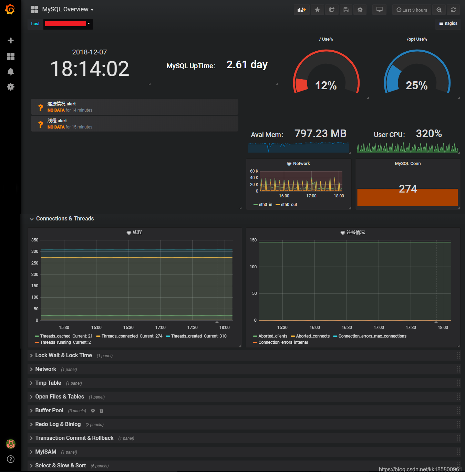
Task: Open the Alerting bell icon
Action: 11,72
